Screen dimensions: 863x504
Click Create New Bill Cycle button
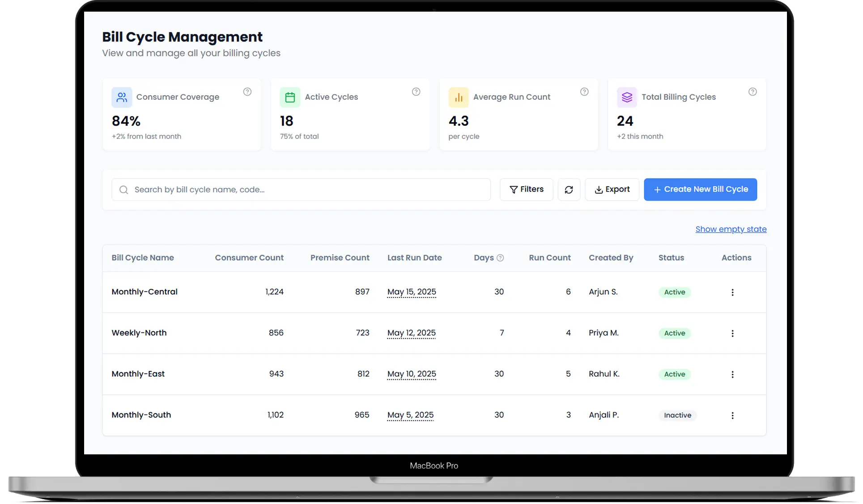[700, 190]
